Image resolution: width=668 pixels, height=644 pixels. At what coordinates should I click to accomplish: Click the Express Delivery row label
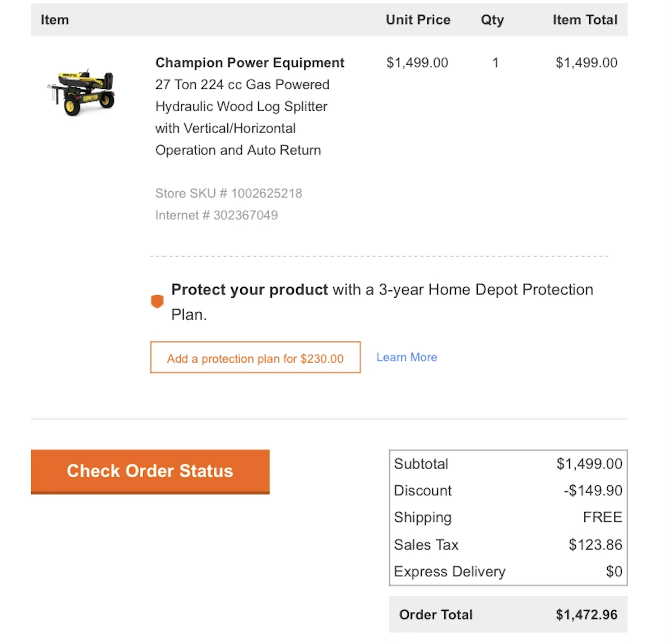tap(449, 571)
